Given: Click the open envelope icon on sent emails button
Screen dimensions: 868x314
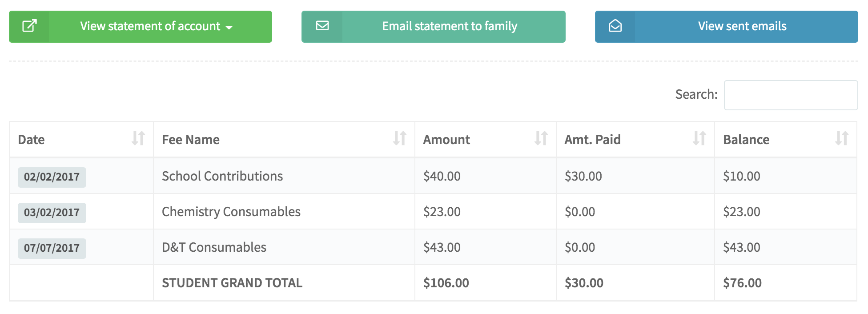Looking at the screenshot, I should coord(615,26).
